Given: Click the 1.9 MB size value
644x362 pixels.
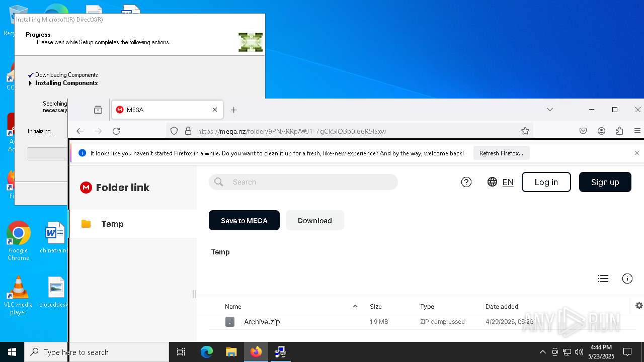Looking at the screenshot, I should click(379, 322).
